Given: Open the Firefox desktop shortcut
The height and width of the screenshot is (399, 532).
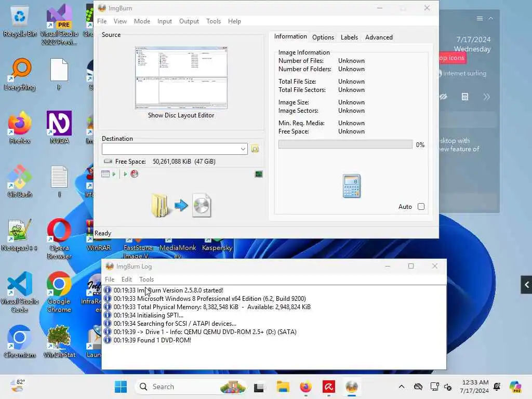Looking at the screenshot, I should pyautogui.click(x=20, y=128).
